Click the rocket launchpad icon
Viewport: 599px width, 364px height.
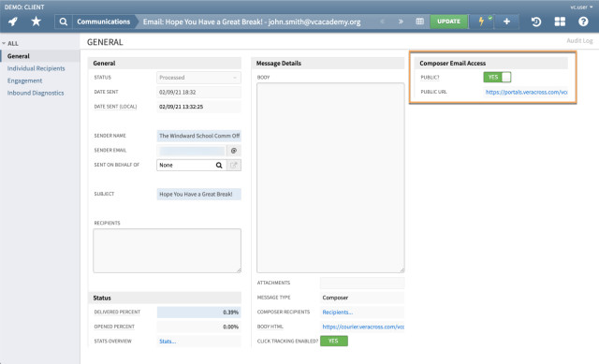(13, 22)
